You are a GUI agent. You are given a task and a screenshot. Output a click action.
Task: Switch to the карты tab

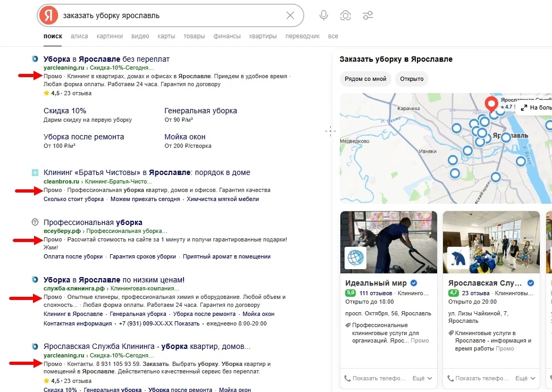click(x=166, y=36)
